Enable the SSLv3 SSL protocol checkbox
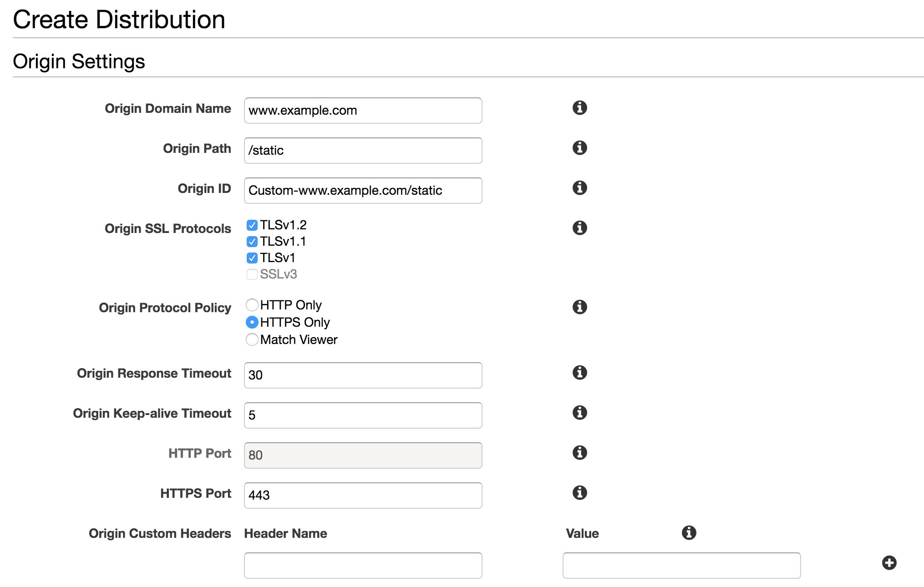924x587 pixels. (x=251, y=273)
